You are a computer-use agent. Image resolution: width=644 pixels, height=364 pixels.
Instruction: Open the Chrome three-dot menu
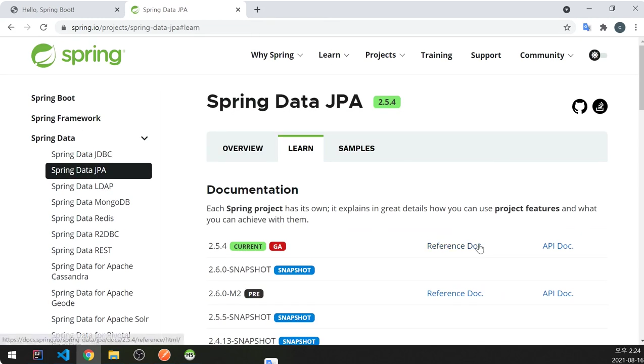click(636, 27)
